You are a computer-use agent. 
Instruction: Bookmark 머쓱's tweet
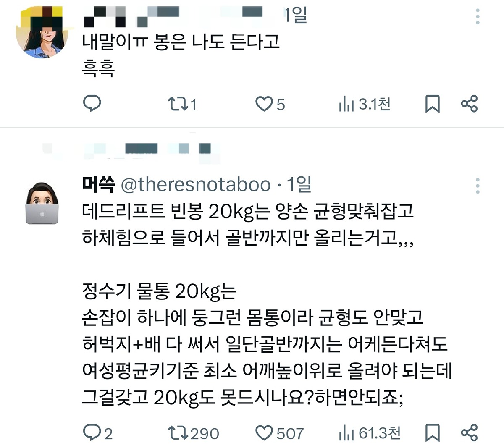[x=433, y=433]
